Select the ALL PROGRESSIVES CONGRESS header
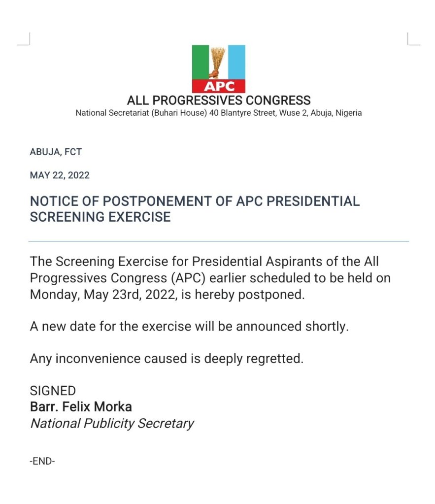Screen dimensions: 435x504 219,101
